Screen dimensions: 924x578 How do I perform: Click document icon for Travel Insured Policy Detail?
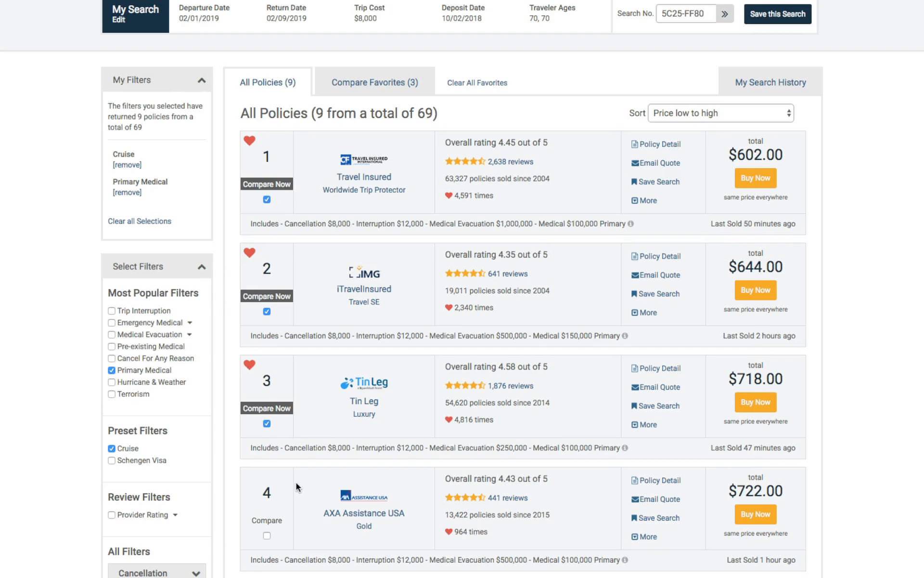(x=634, y=144)
